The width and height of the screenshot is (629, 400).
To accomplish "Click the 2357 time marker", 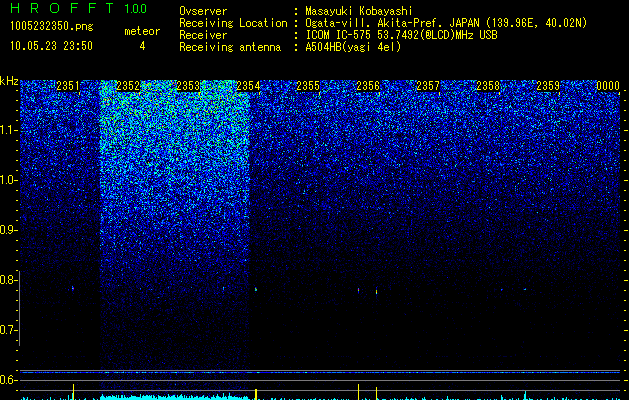I will (428, 86).
